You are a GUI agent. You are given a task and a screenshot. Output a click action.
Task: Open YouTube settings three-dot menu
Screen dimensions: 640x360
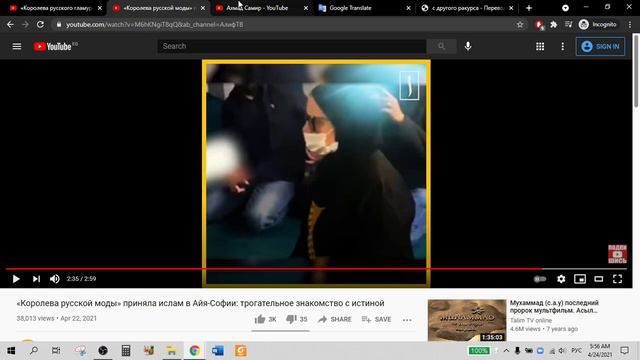pyautogui.click(x=562, y=47)
